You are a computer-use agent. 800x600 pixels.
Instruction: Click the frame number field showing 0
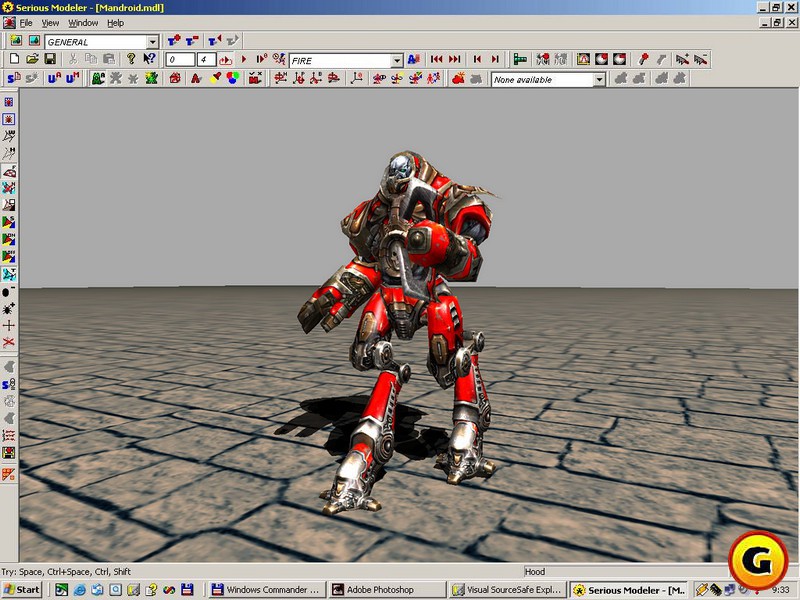coord(180,60)
